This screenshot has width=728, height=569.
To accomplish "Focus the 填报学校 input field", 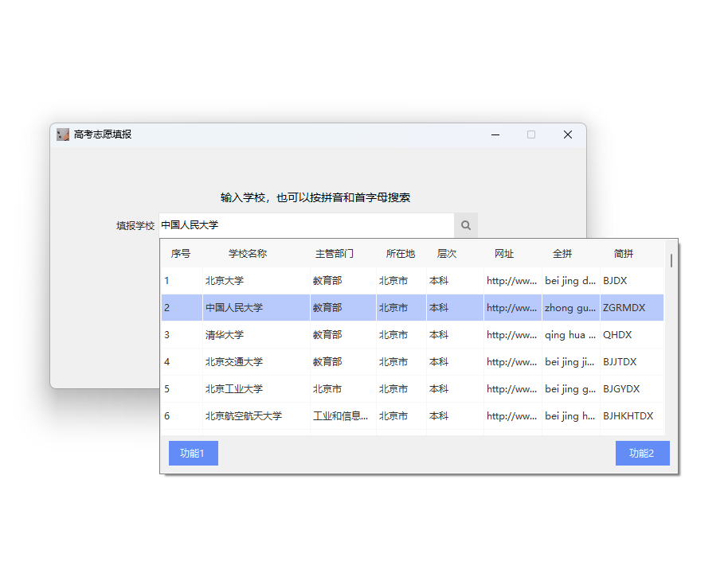I will click(x=307, y=225).
